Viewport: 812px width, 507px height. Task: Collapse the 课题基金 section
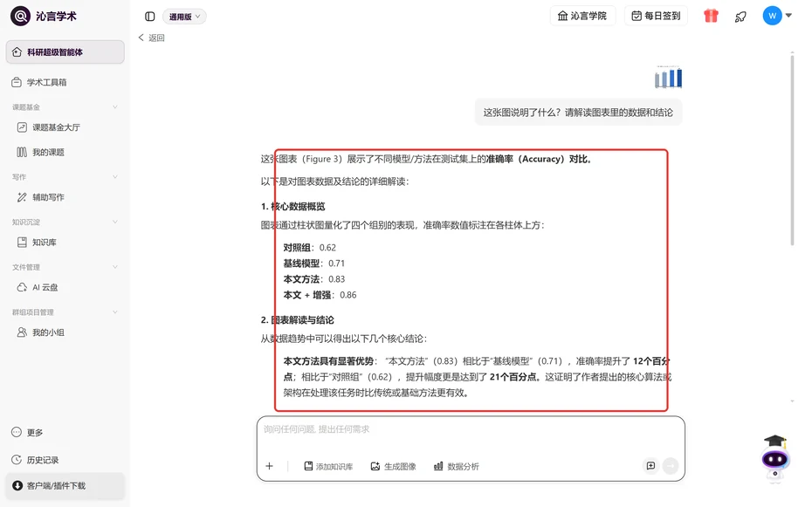tap(115, 107)
